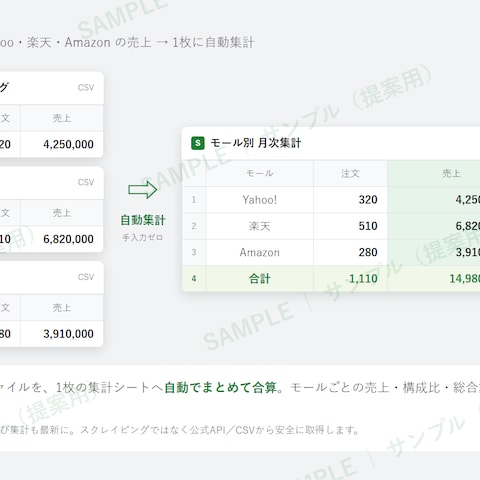Click row number 4 in summary table

point(194,279)
